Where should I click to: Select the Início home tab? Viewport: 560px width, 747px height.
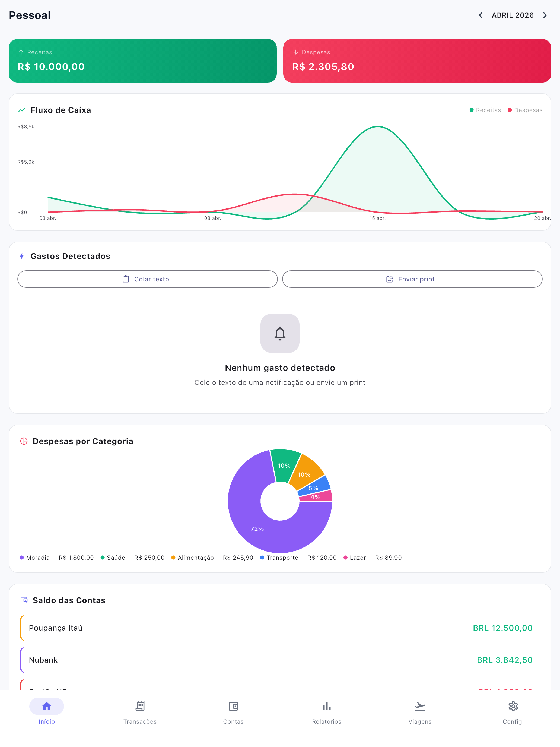tap(47, 711)
